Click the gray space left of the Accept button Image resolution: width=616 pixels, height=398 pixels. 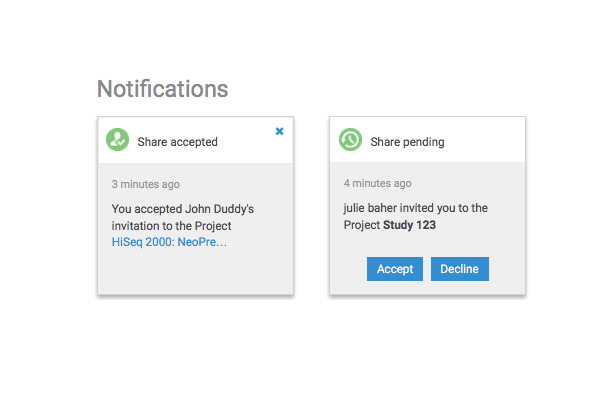point(348,269)
